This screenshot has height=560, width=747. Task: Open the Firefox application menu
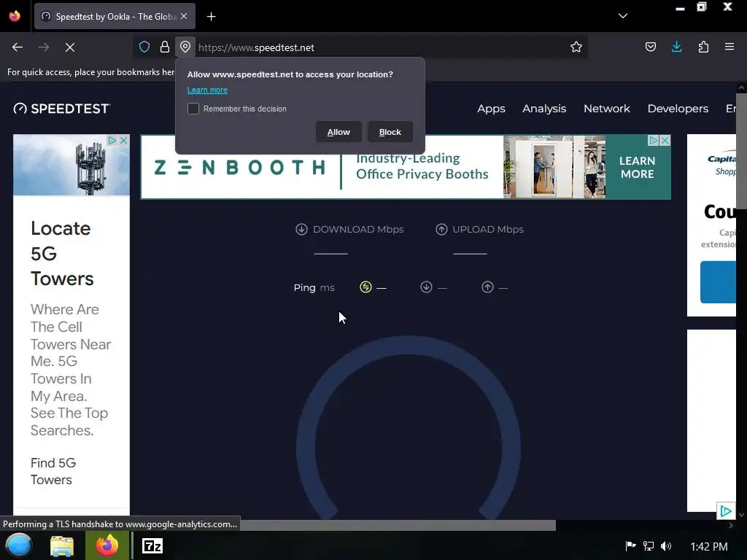(729, 47)
